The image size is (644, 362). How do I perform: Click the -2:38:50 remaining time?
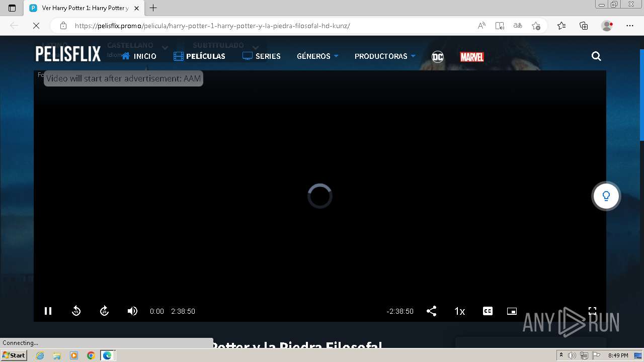click(400, 311)
